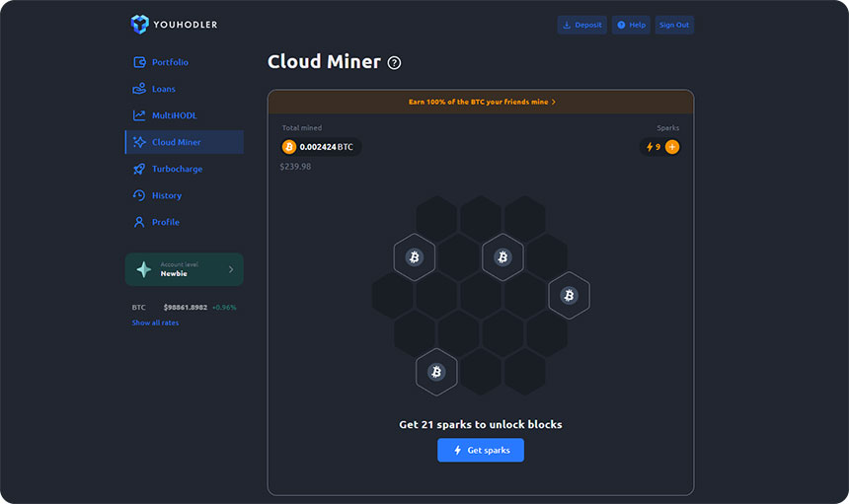Click the lightning spark counter icon
849x504 pixels.
(650, 147)
